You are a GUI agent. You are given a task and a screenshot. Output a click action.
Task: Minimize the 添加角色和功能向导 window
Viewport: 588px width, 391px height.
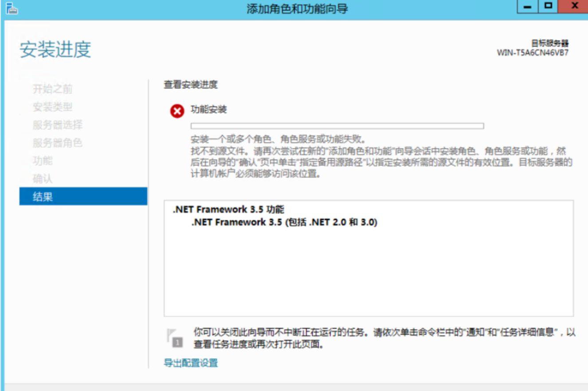528,7
